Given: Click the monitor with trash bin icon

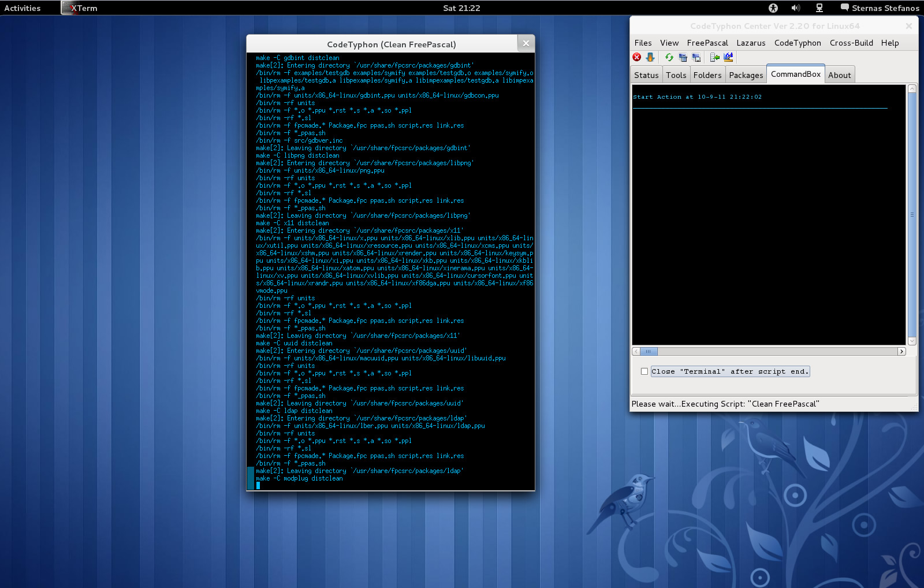Looking at the screenshot, I should [683, 57].
